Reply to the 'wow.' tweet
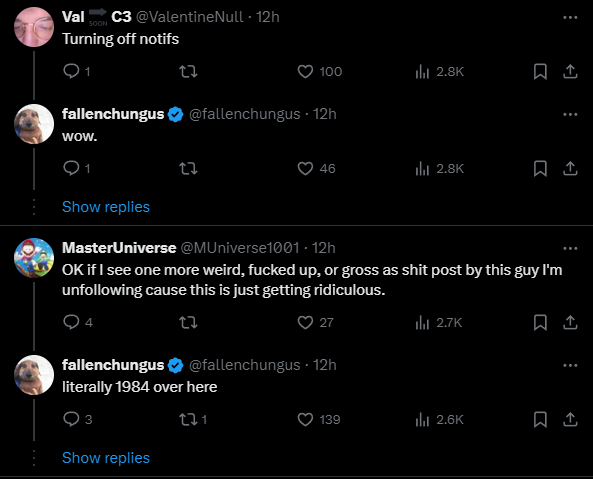The image size is (593, 479). click(71, 168)
